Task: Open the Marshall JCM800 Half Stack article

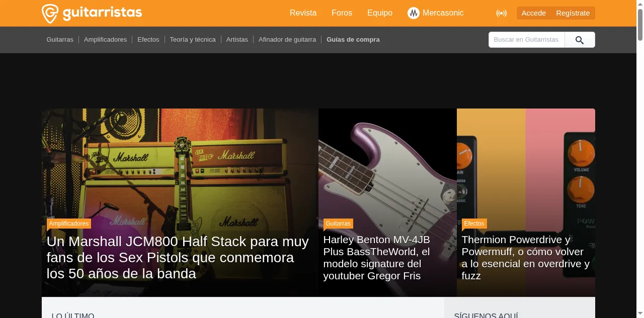Action: coord(178,258)
